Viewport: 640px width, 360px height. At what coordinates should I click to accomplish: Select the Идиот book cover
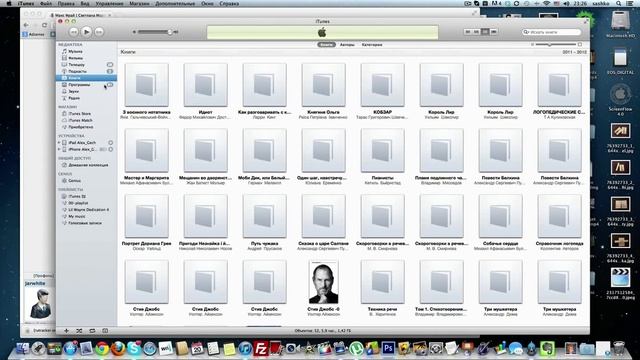pos(205,85)
